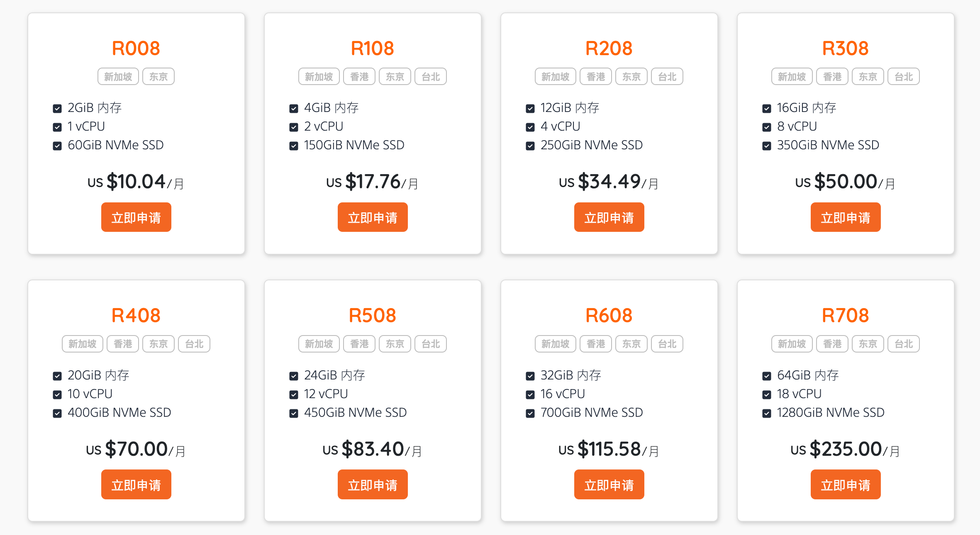The width and height of the screenshot is (980, 535).
Task: Apply now for the R708 plan
Action: [x=846, y=484]
